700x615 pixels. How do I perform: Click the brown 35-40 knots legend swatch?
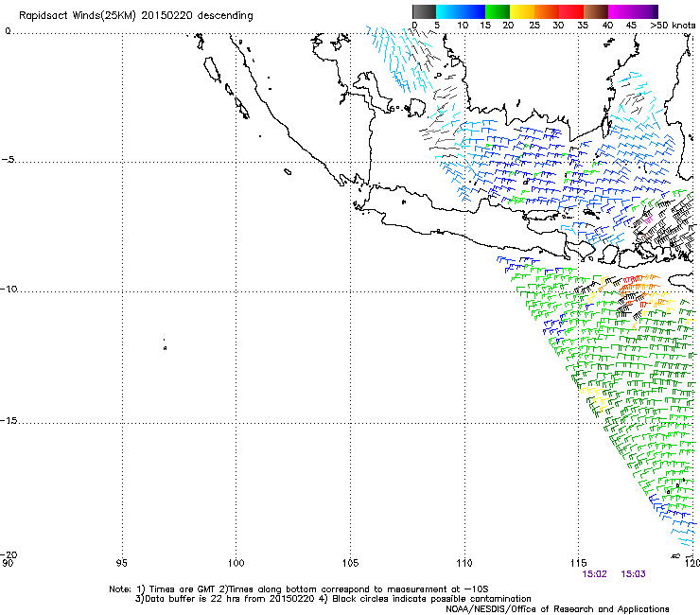click(x=596, y=11)
